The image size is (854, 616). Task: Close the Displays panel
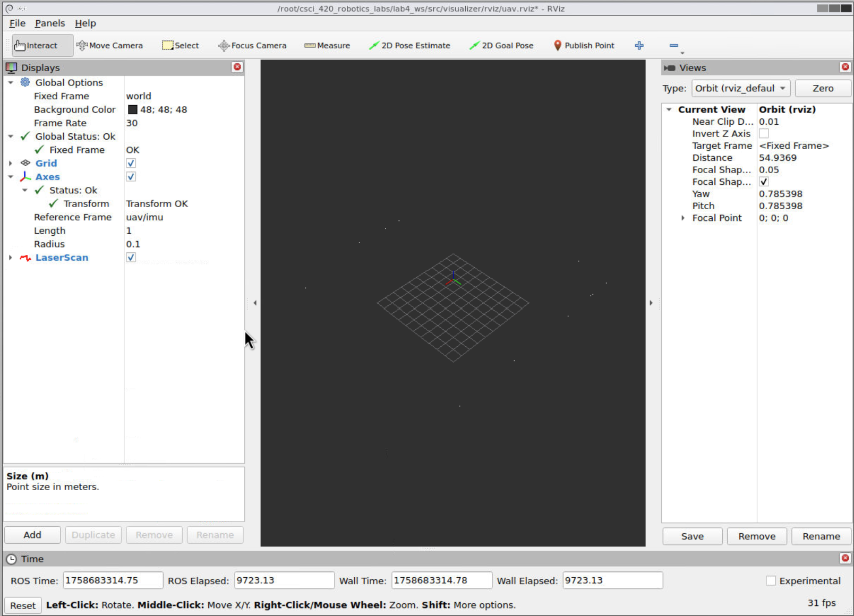237,67
